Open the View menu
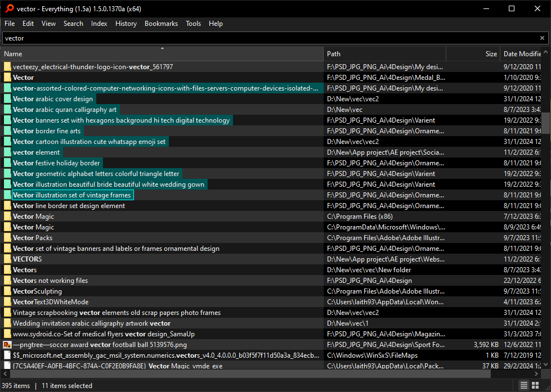 48,24
